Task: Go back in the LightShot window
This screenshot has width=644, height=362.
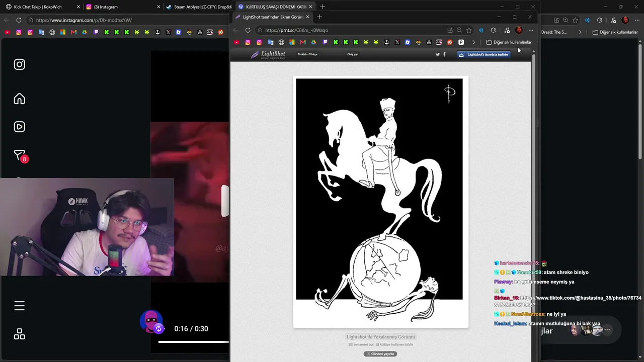Action: [236, 30]
